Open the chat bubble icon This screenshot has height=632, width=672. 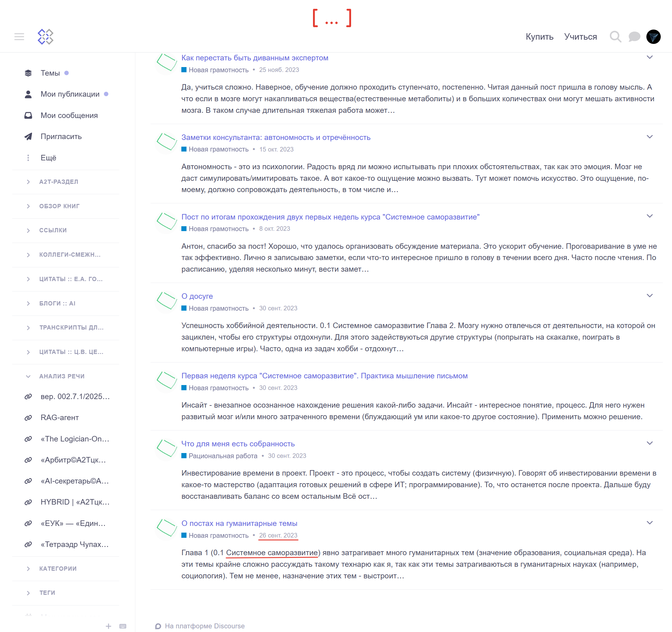click(634, 37)
